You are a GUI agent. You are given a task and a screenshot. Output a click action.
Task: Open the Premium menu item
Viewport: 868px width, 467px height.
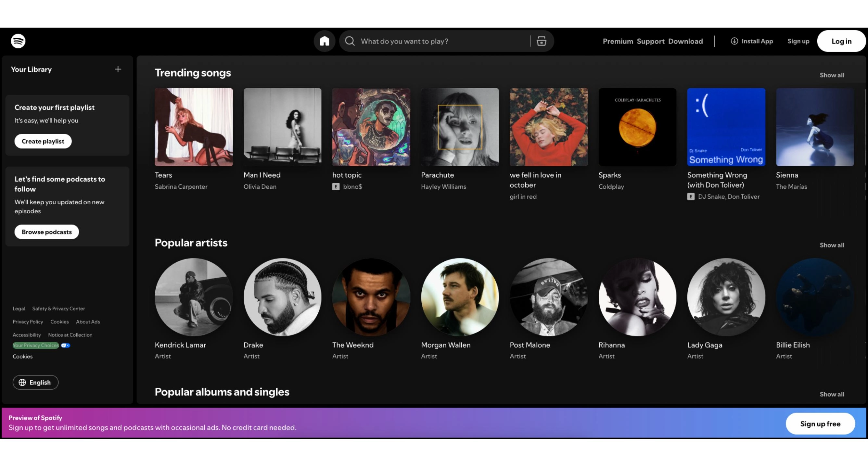point(618,41)
